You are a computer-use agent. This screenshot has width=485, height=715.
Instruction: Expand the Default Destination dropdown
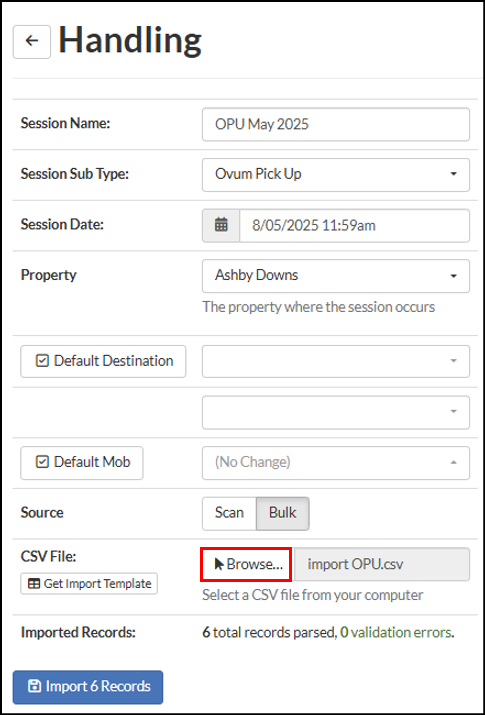pos(336,361)
